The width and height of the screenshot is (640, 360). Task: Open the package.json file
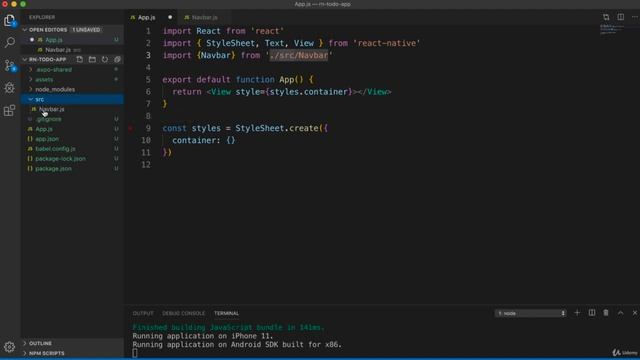point(53,169)
